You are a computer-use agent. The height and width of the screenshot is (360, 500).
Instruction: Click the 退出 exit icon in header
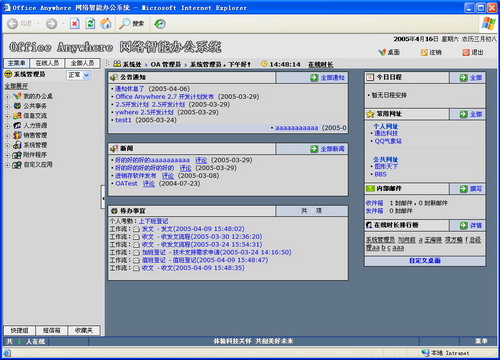pos(466,52)
